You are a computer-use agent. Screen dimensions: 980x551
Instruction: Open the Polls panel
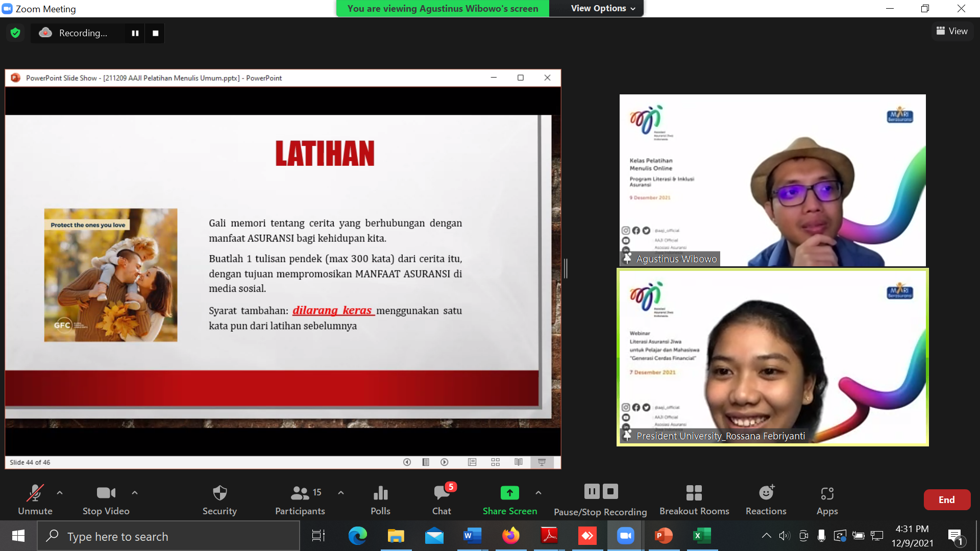[x=380, y=500]
